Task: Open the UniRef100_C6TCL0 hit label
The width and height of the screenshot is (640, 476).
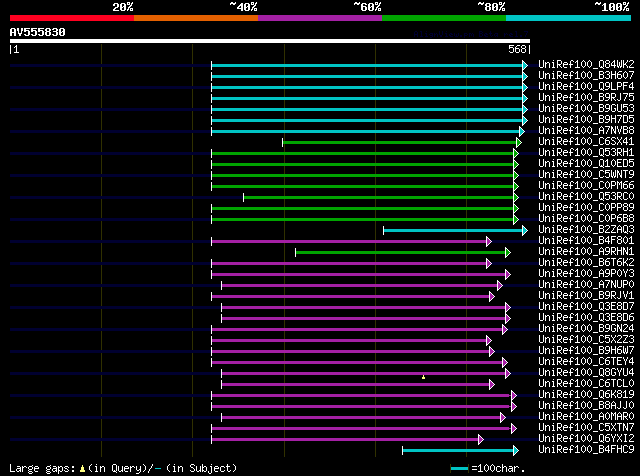Action: (586, 384)
